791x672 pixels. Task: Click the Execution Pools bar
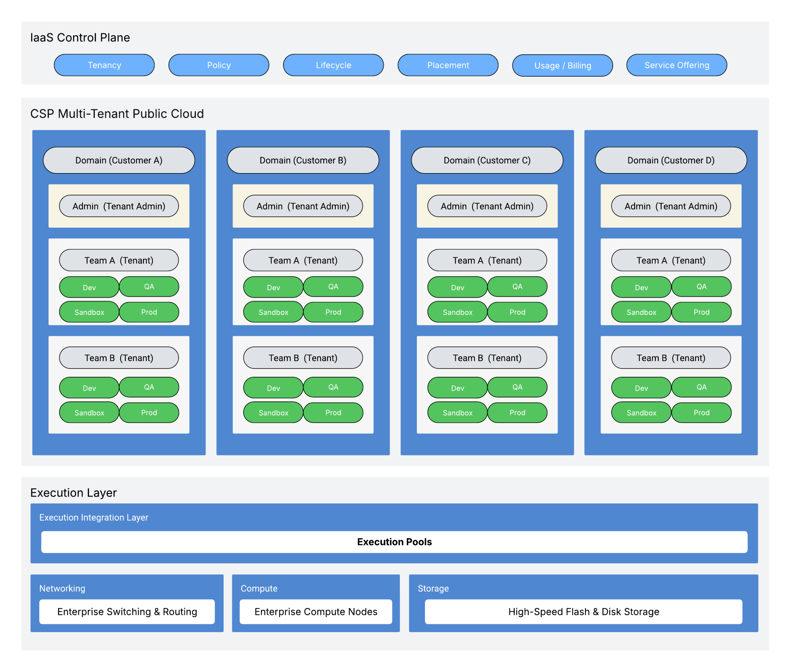(x=395, y=542)
